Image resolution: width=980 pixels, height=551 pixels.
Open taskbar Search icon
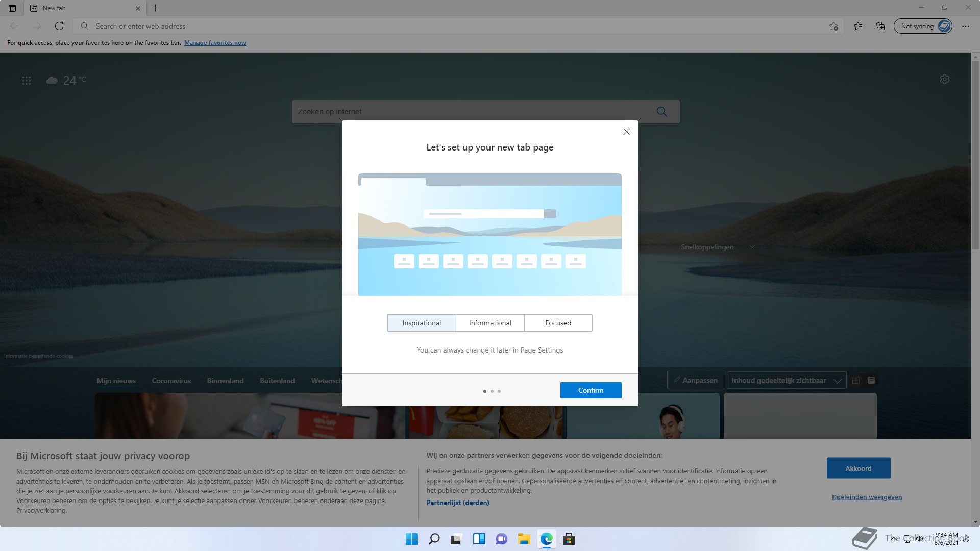[x=434, y=539]
